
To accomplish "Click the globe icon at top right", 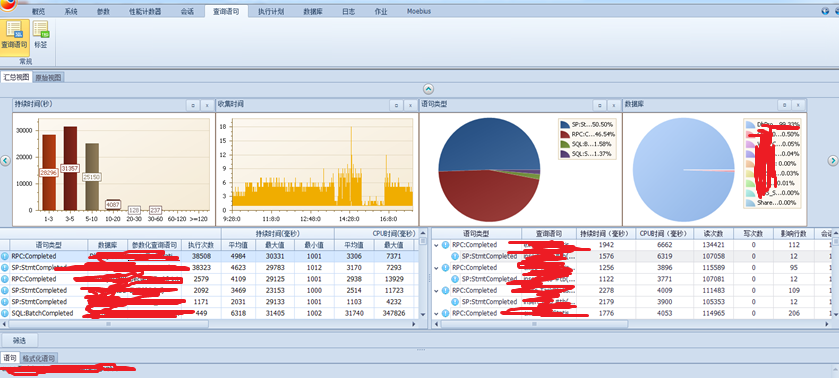I will (x=825, y=11).
